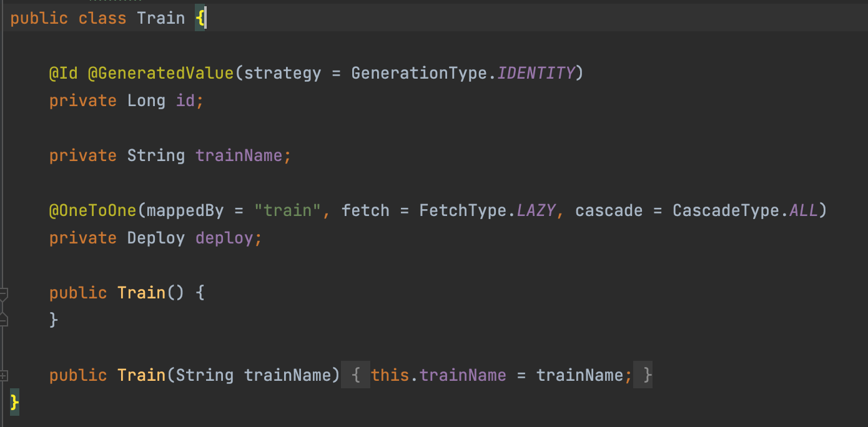The image size is (868, 427).
Task: Click the trainName field after 'this.'
Action: tap(463, 375)
